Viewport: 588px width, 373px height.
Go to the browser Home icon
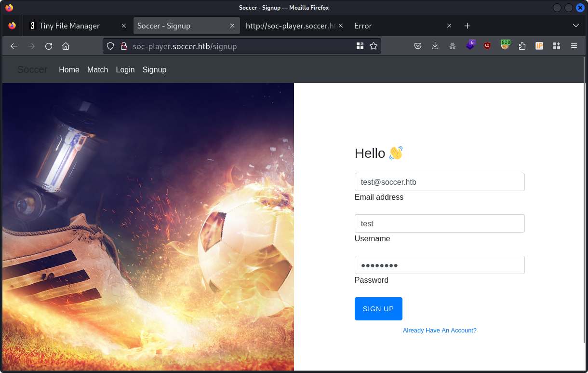[66, 46]
